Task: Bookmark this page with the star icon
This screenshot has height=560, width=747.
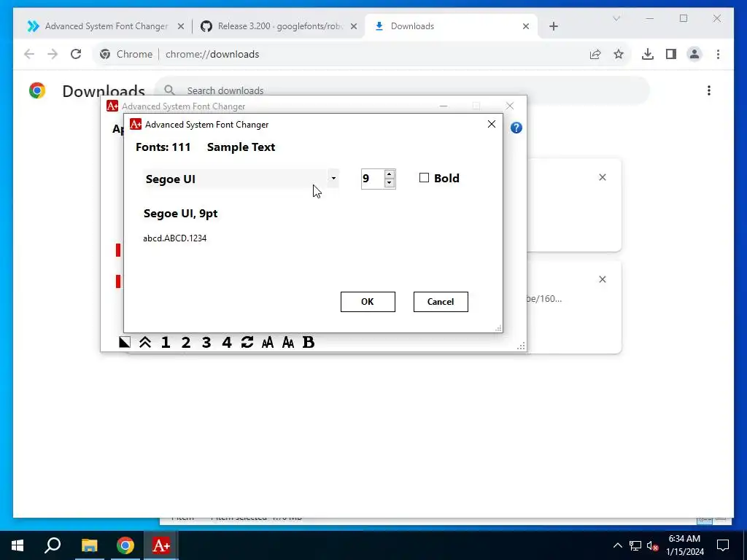Action: [x=619, y=54]
